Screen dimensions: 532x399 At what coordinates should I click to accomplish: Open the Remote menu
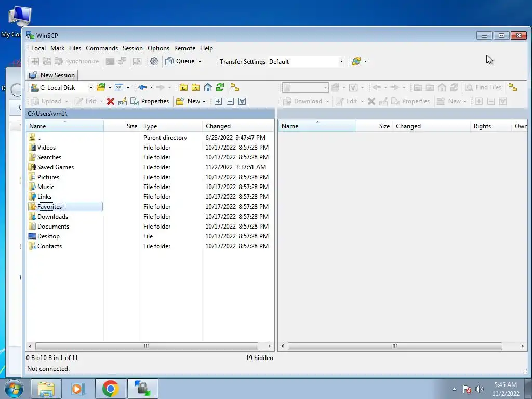[184, 48]
